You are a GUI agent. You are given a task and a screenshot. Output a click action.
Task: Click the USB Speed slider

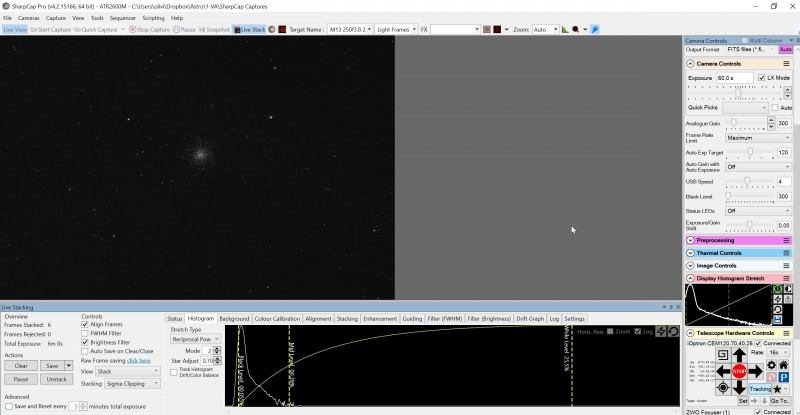[x=750, y=181]
